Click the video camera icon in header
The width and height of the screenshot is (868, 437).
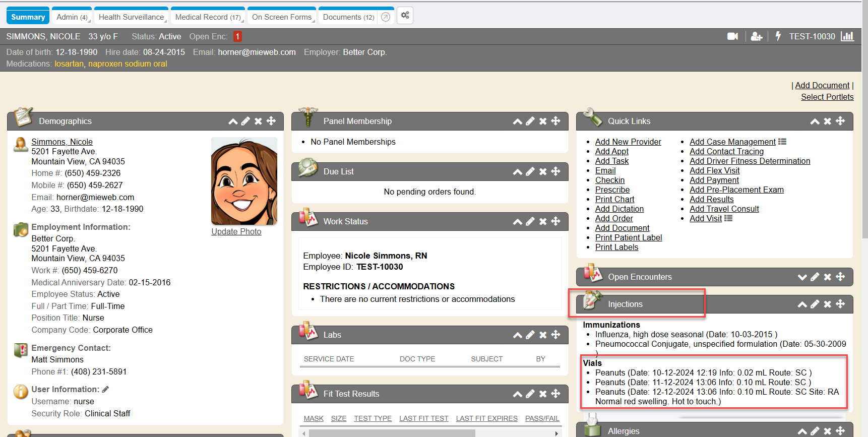coord(732,36)
